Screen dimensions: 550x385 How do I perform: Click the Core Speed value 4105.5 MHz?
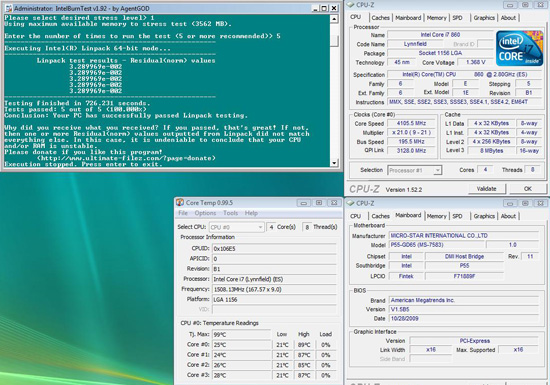pos(411,123)
